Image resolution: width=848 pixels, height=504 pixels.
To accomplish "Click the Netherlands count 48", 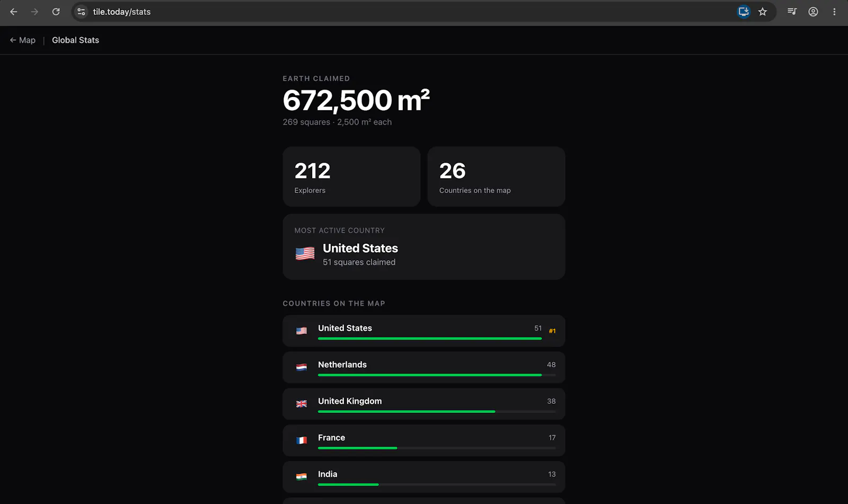I will (x=551, y=365).
